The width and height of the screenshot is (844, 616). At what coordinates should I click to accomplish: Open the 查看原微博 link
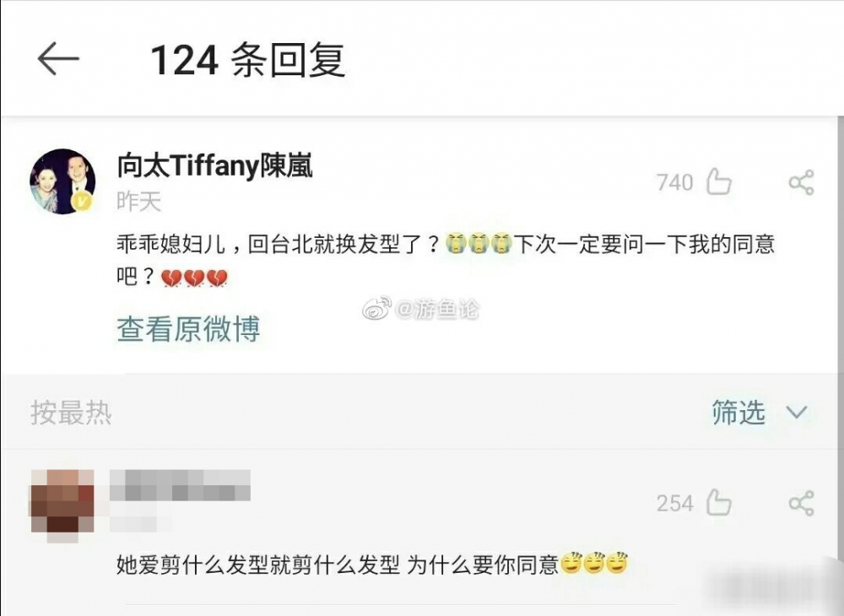coord(188,329)
